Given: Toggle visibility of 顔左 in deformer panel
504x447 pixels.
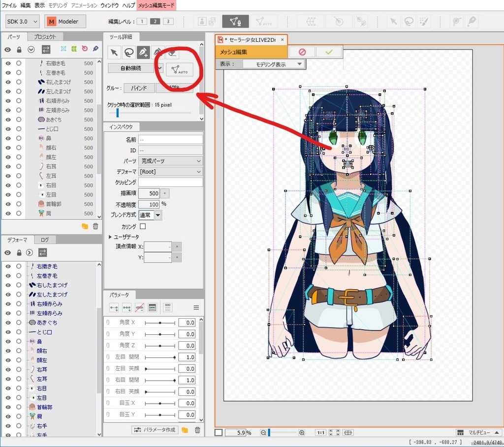Looking at the screenshot, I should 8,360.
